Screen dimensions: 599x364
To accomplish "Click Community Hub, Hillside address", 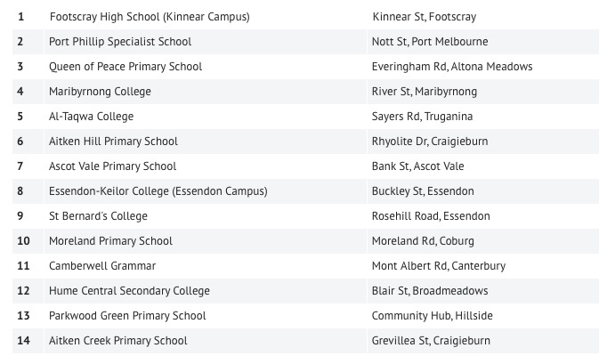I will [432, 316].
